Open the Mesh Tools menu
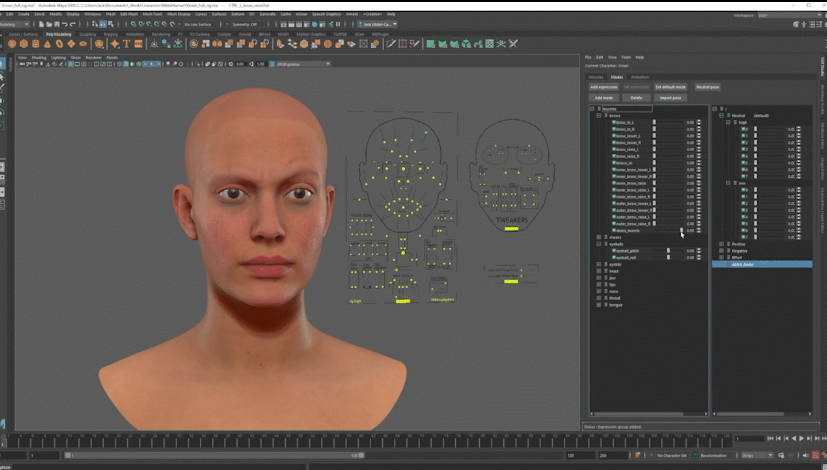 (152, 14)
